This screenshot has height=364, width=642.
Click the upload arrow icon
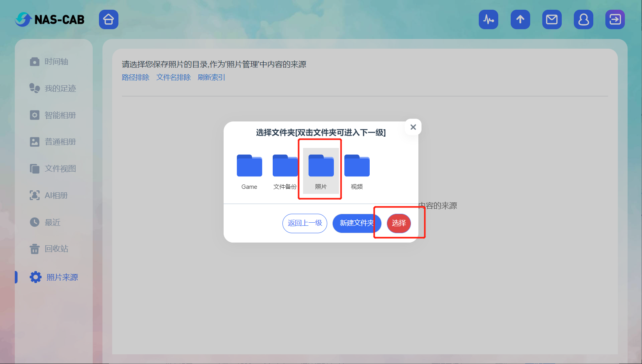[520, 19]
